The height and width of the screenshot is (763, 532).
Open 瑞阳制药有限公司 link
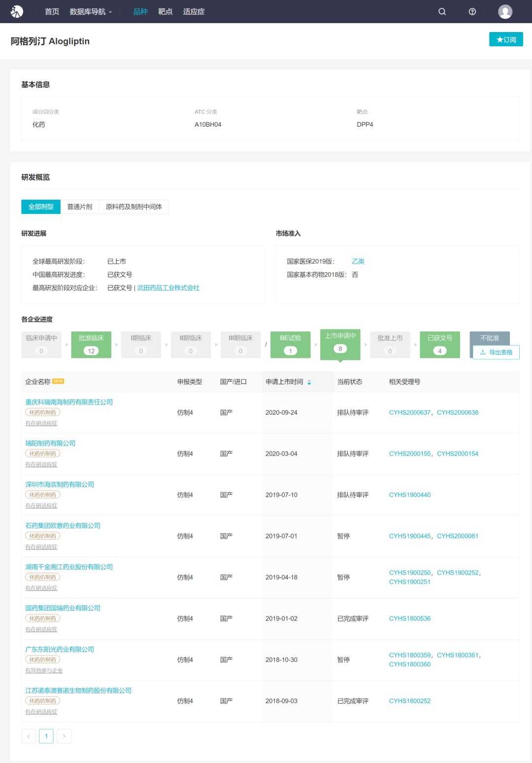pyautogui.click(x=50, y=443)
